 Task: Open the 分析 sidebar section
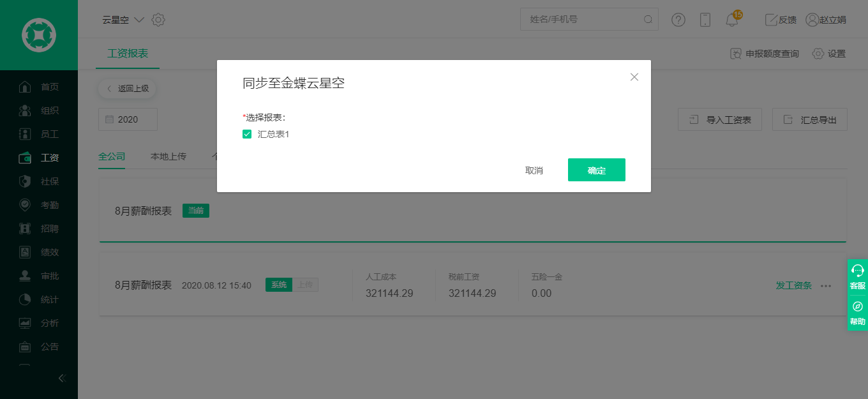(39, 323)
